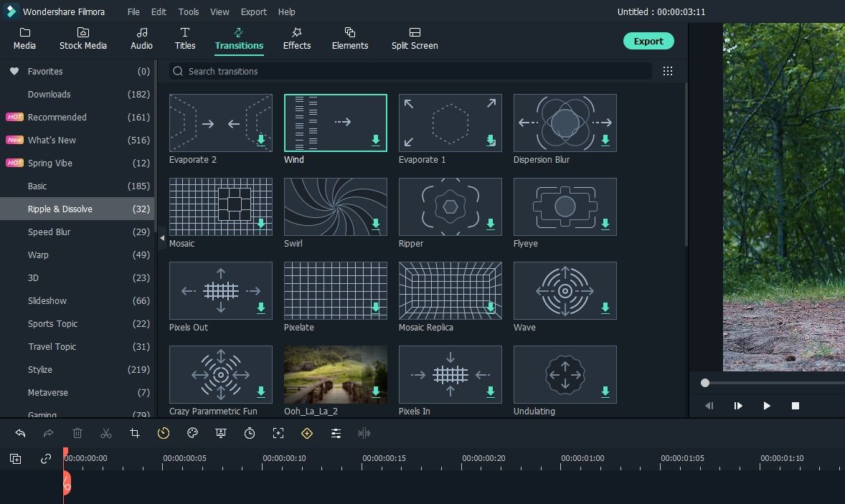Click the Export button
This screenshot has width=845, height=504.
tap(648, 41)
